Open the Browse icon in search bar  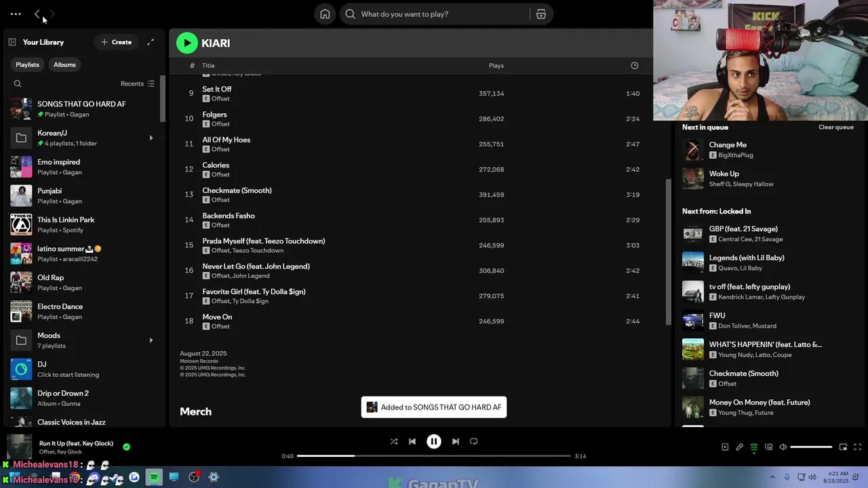coord(541,14)
